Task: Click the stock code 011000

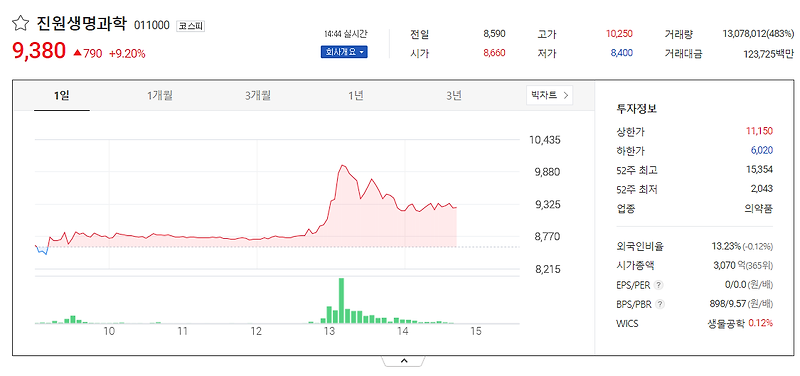Action: click(152, 26)
